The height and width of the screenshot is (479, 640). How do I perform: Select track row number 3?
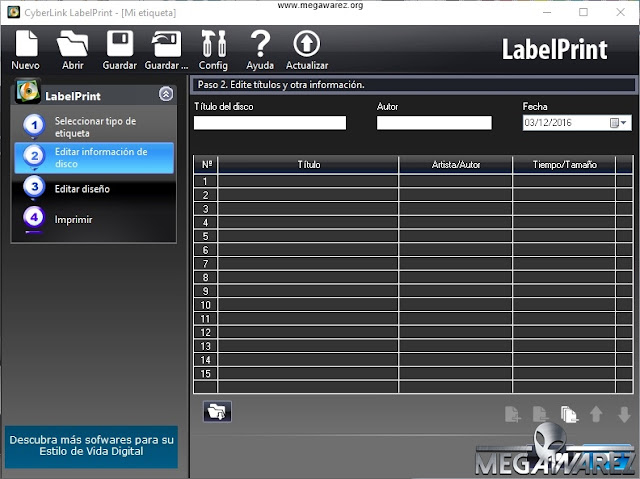(x=206, y=209)
